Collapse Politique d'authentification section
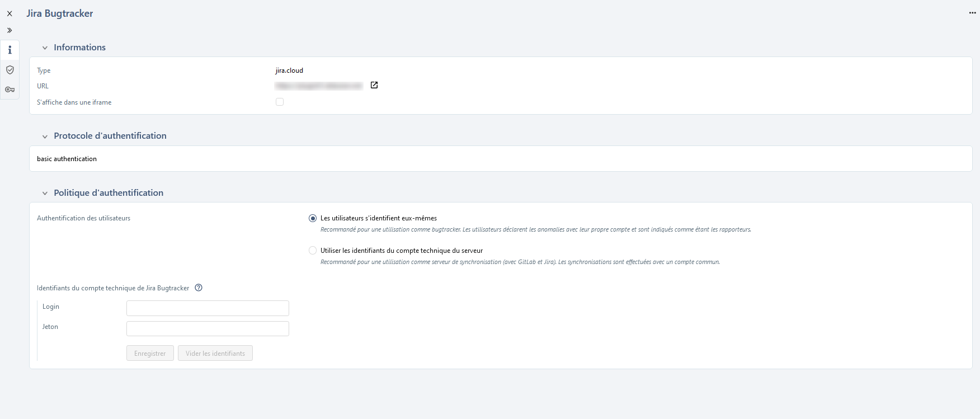980x419 pixels. point(45,193)
